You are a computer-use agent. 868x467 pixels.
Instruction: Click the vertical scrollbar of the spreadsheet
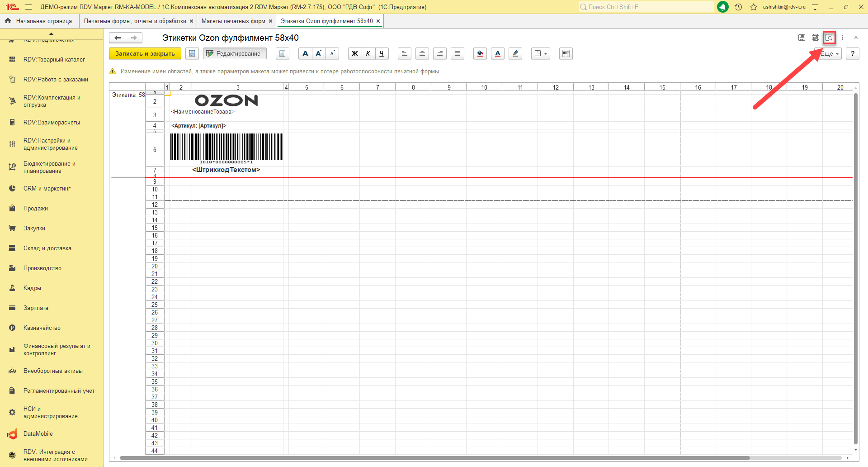(x=855, y=270)
